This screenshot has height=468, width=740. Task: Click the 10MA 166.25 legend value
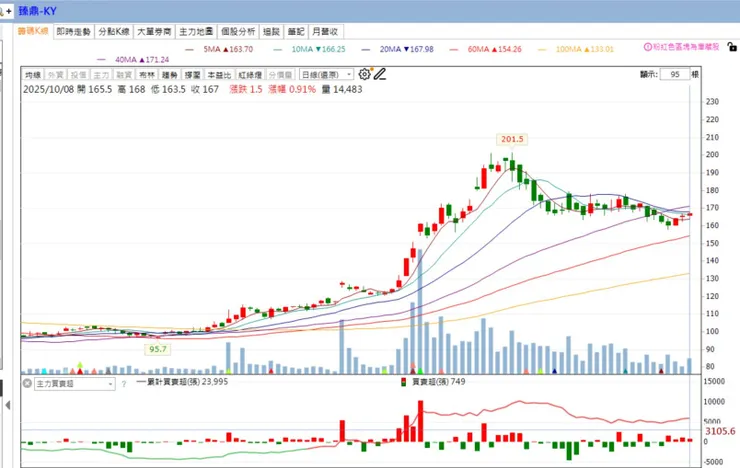[319, 49]
